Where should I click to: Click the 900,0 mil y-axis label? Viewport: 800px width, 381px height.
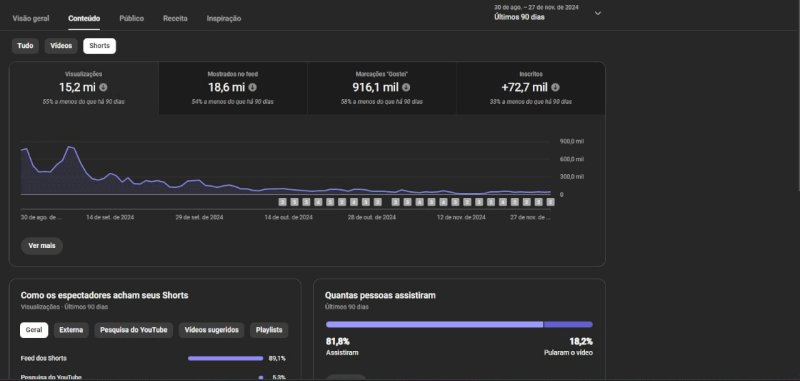572,141
